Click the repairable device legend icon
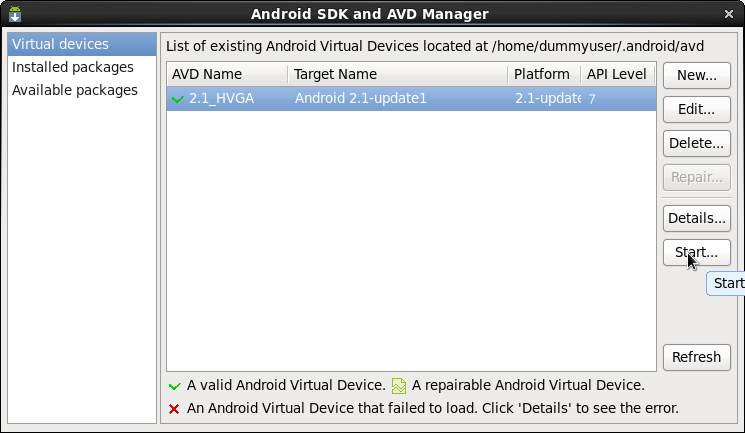Viewport: 745px width, 433px height. (x=399, y=385)
